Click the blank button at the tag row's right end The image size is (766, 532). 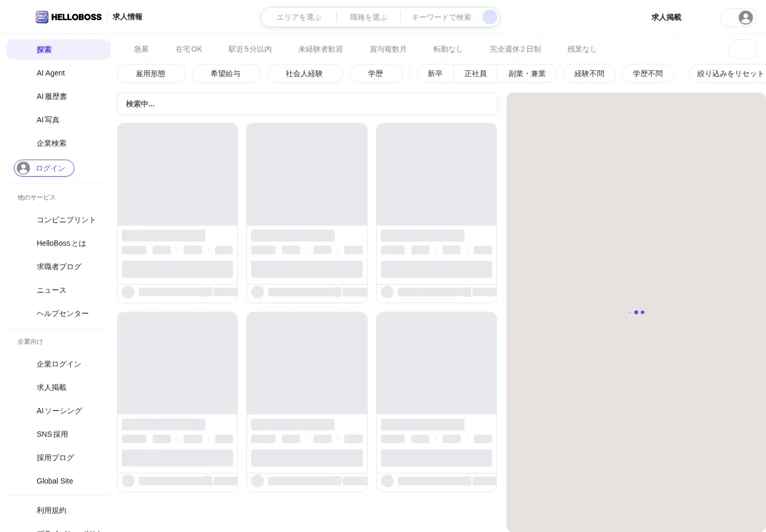pyautogui.click(x=743, y=49)
